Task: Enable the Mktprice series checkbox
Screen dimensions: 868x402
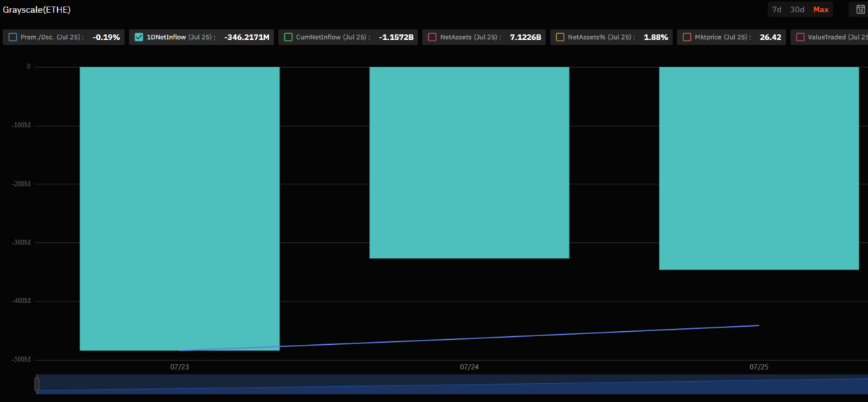Action: (x=686, y=37)
